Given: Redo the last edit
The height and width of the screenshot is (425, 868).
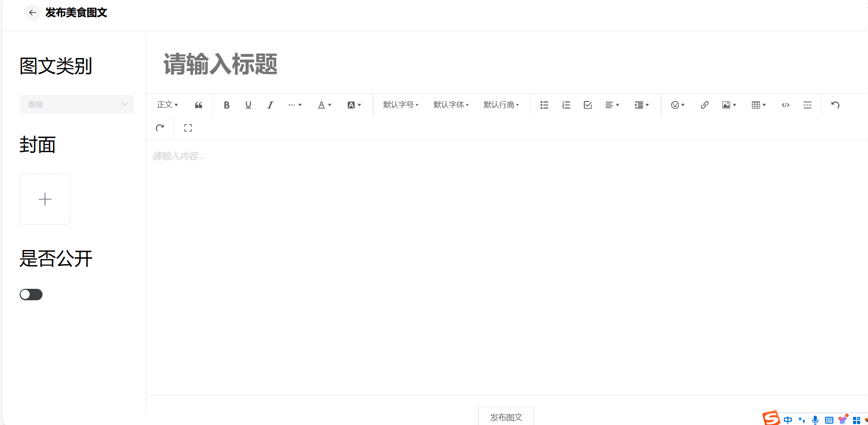Looking at the screenshot, I should (x=160, y=128).
